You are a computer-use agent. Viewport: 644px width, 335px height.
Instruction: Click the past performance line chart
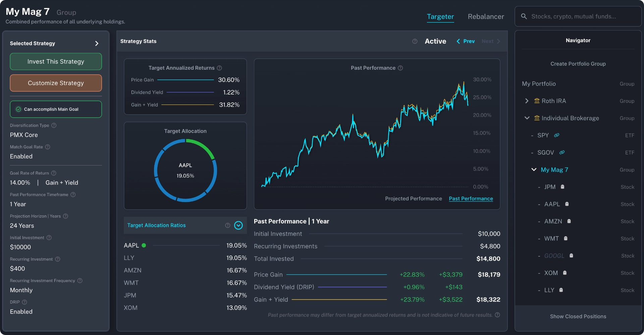tap(365, 134)
